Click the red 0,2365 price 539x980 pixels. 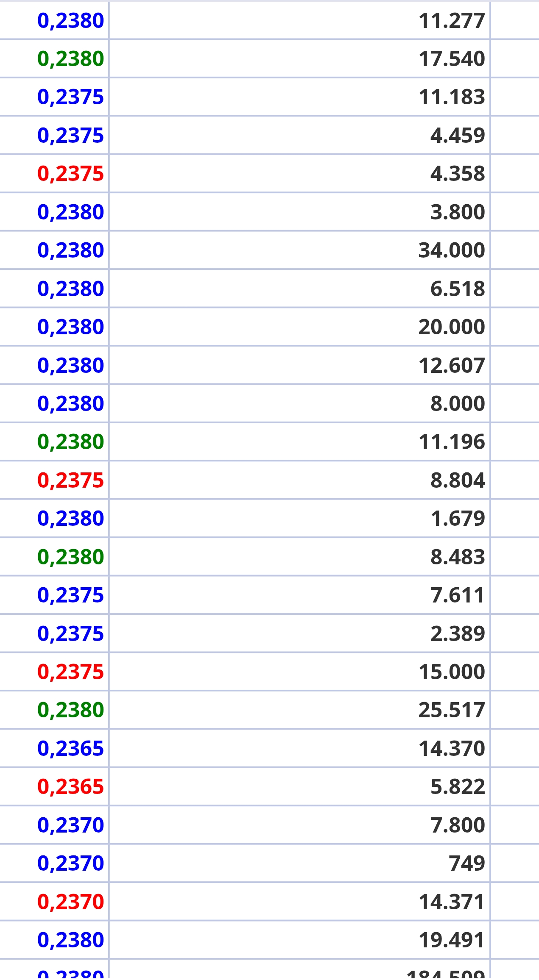pos(70,787)
